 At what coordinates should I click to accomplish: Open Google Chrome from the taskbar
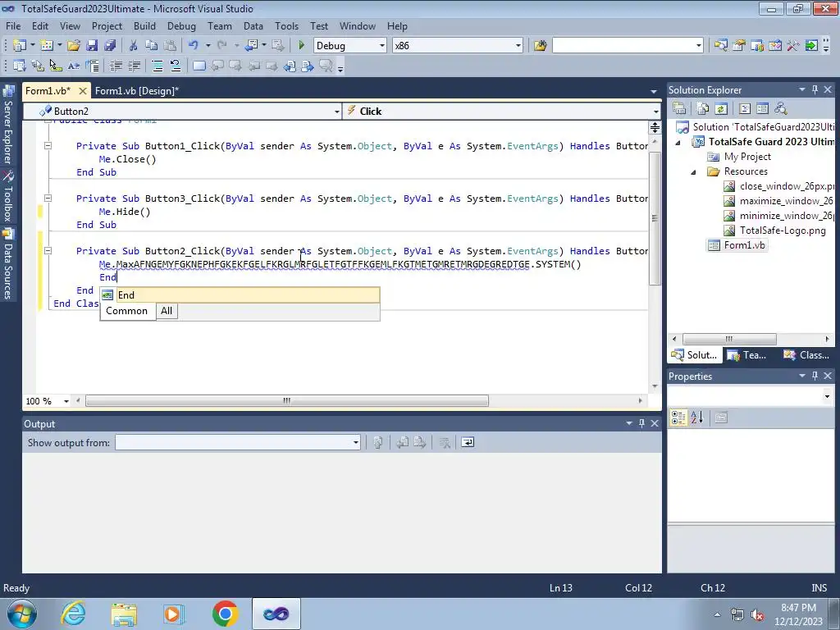pos(225,614)
